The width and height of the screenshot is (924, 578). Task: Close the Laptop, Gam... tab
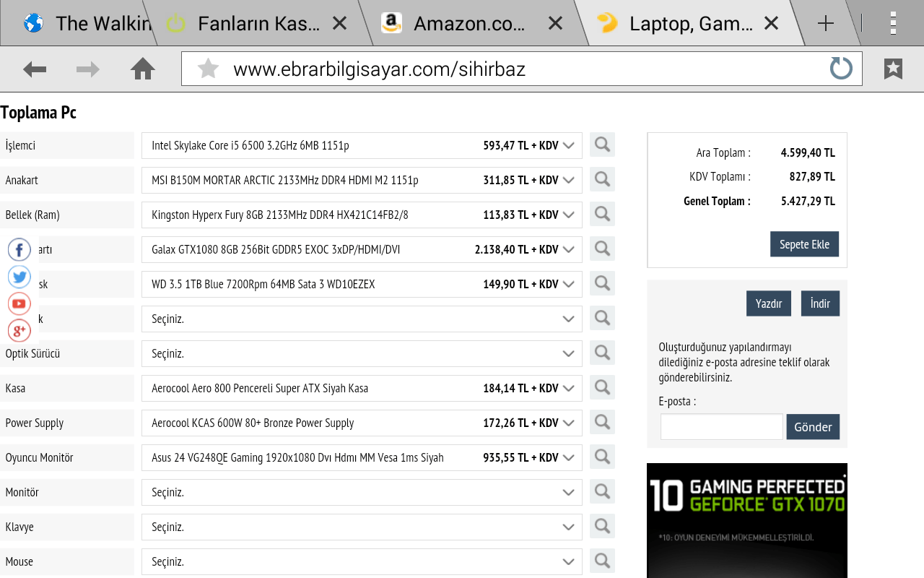tap(771, 23)
